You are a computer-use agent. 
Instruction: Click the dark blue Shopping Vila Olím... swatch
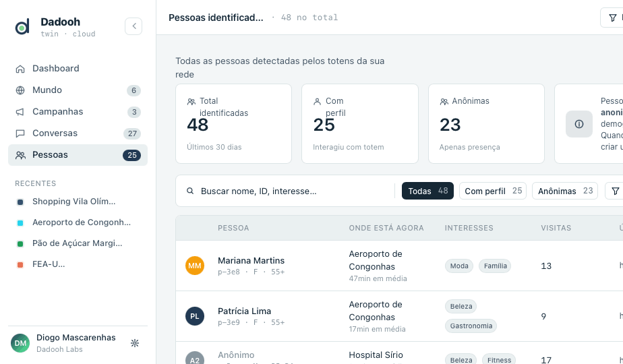coord(20,202)
